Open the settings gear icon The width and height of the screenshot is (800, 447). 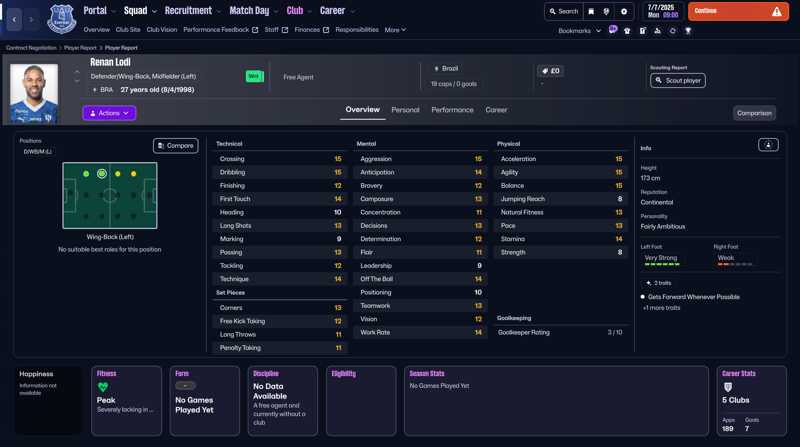[x=624, y=12]
